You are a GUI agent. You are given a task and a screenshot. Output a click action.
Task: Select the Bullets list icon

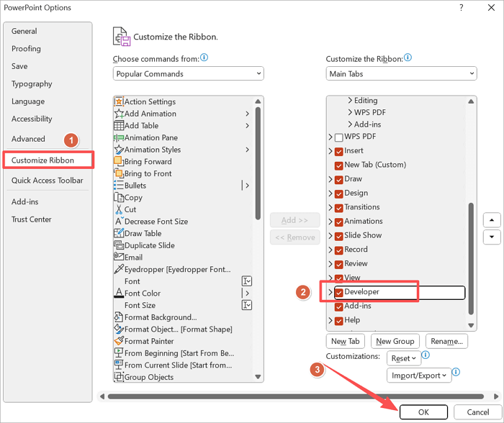(x=119, y=186)
